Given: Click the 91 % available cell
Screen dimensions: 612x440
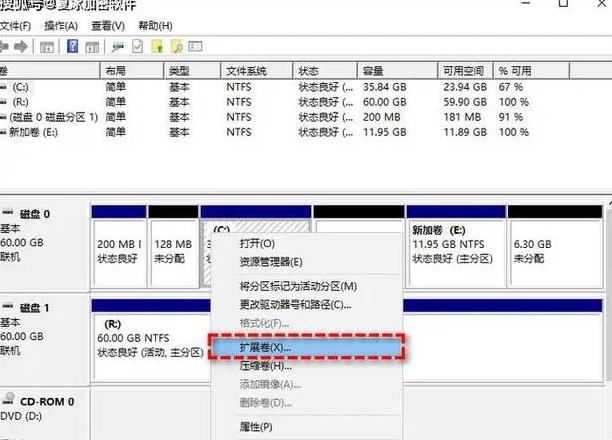Looking at the screenshot, I should (x=511, y=117).
